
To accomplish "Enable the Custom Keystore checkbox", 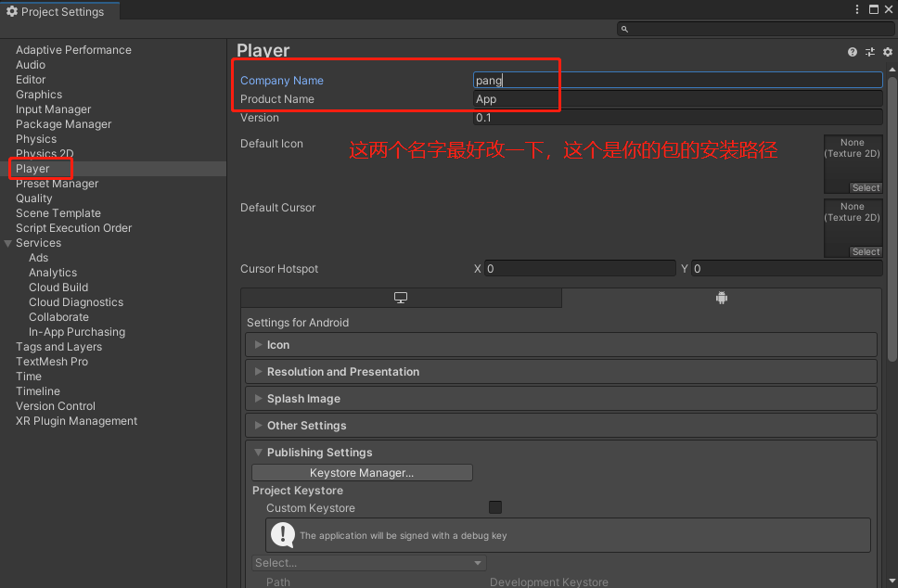I will [494, 507].
